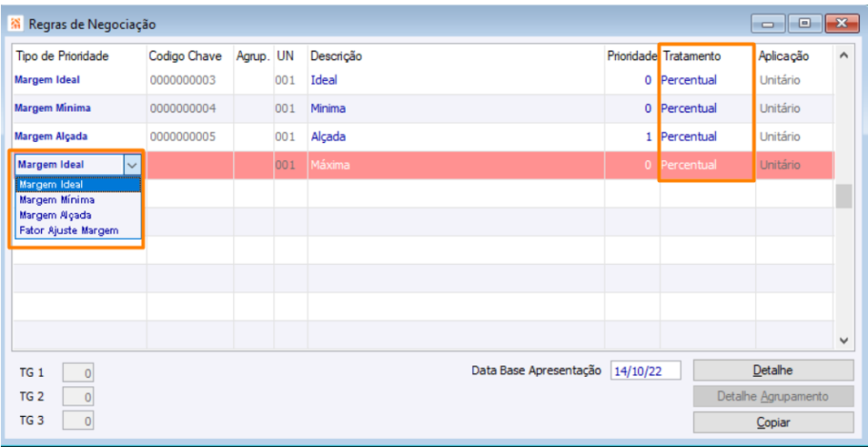Screen dimensions: 868x447
Task: Click the Tipo de Prioridade column header
Action: (63, 56)
